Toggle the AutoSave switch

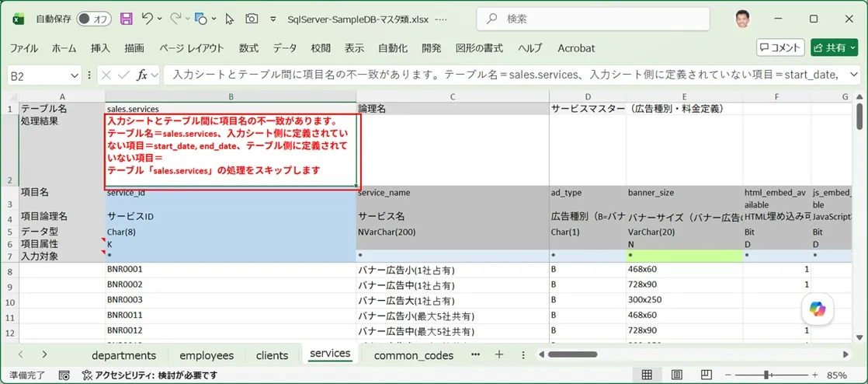(93, 19)
